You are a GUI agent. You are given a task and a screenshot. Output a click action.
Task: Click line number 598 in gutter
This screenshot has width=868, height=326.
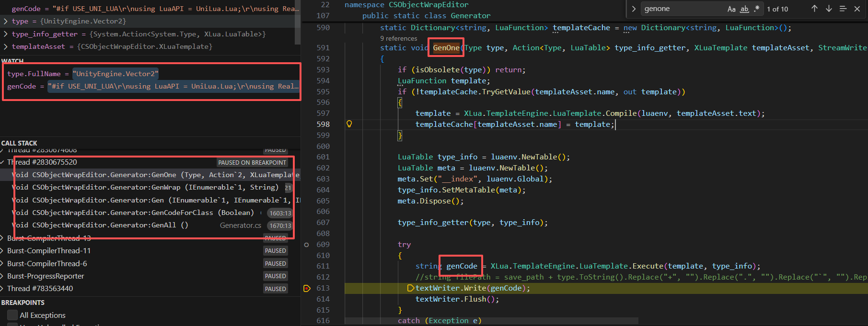(323, 124)
